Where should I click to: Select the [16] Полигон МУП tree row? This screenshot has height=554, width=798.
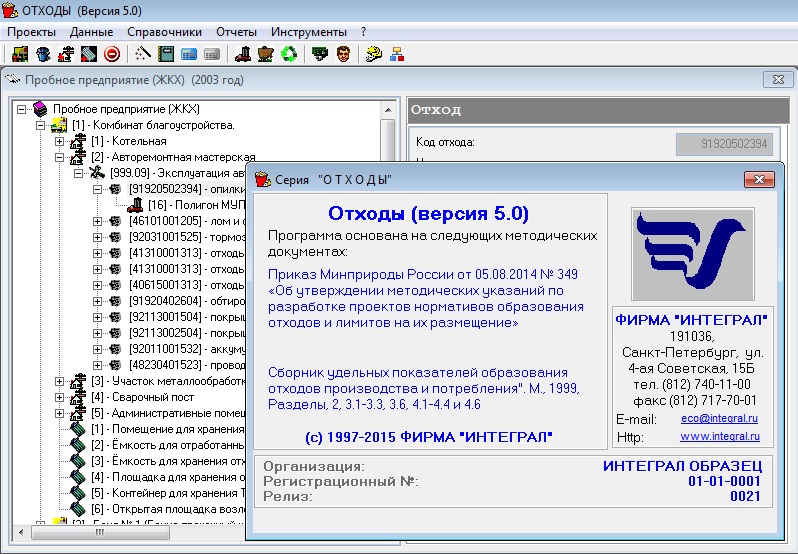(x=197, y=205)
